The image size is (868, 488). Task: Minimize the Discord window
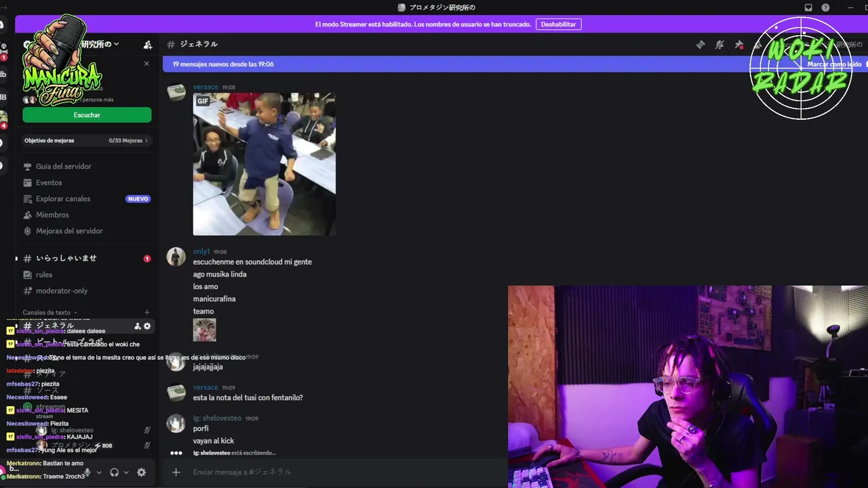pos(850,7)
